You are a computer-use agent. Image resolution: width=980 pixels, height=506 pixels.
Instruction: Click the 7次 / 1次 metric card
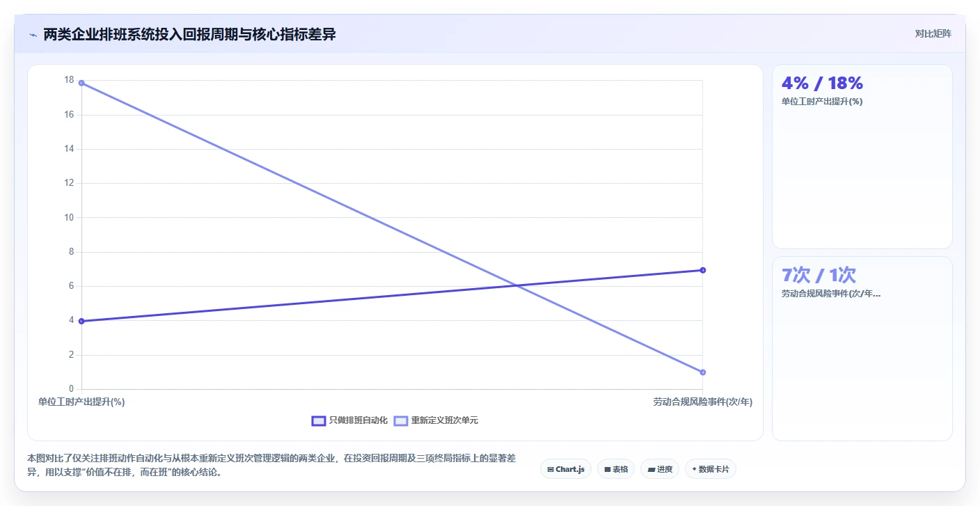point(862,349)
